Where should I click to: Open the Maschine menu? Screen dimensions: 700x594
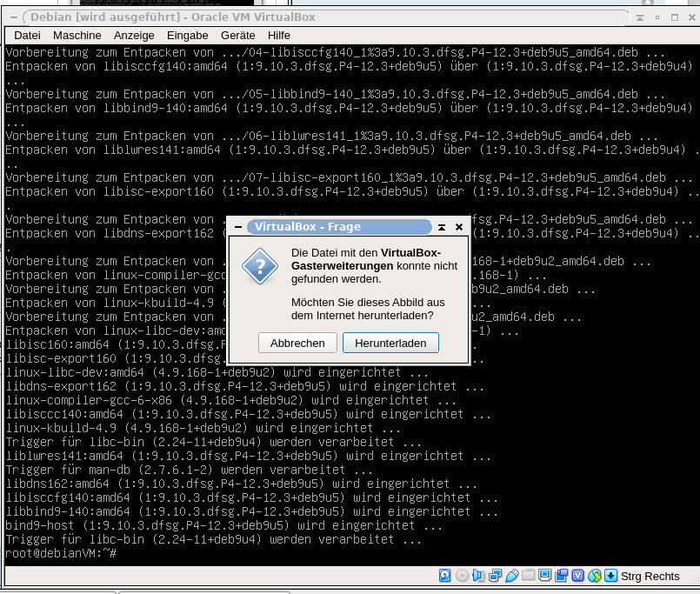77,36
